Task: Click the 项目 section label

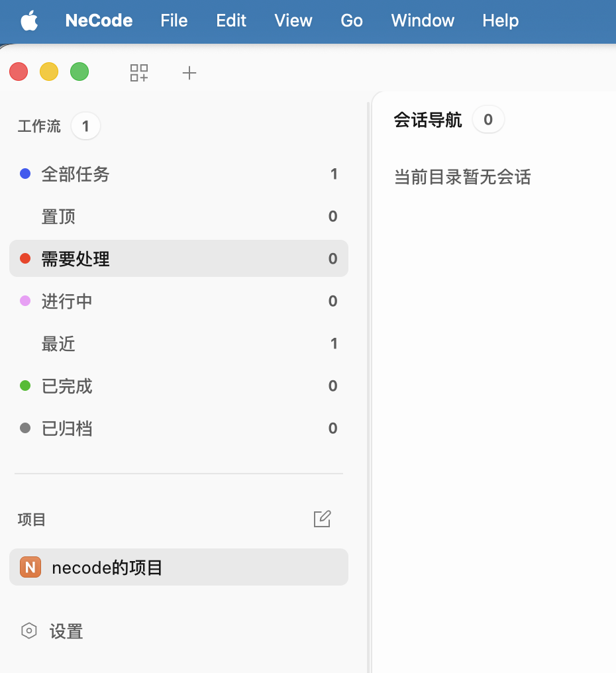Action: [x=31, y=519]
